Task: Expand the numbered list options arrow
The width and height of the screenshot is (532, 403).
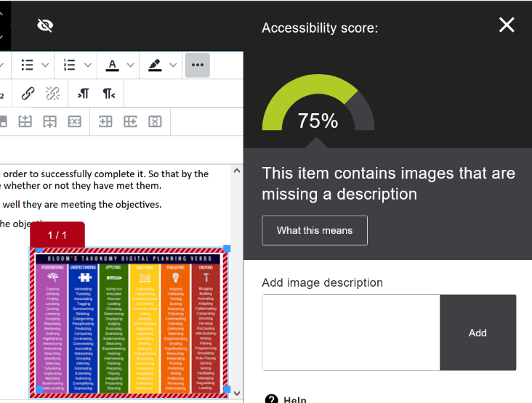Action: point(88,65)
